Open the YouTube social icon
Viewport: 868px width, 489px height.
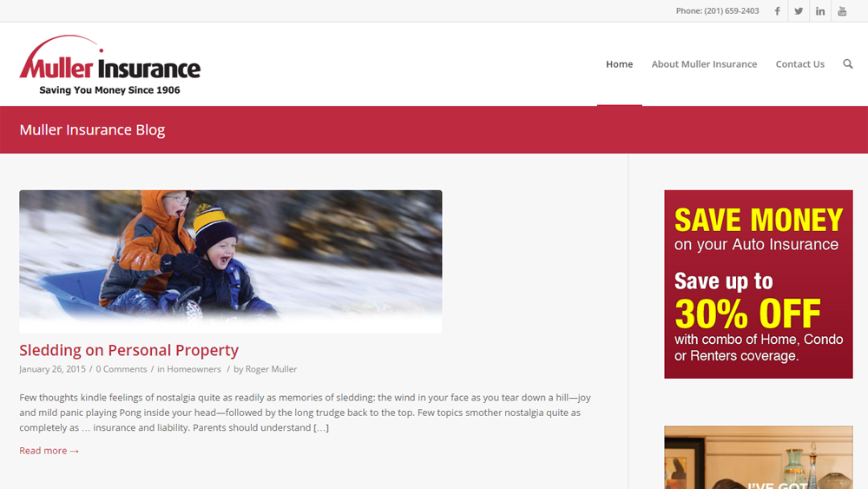coord(842,11)
